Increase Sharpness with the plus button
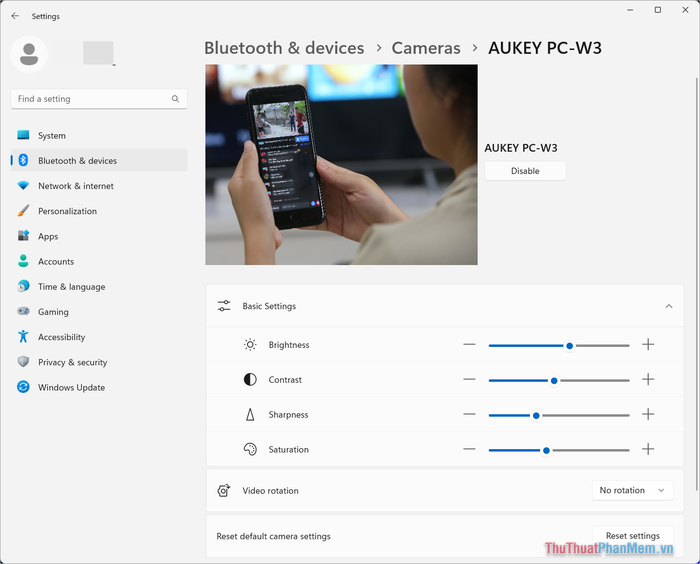 click(x=648, y=414)
